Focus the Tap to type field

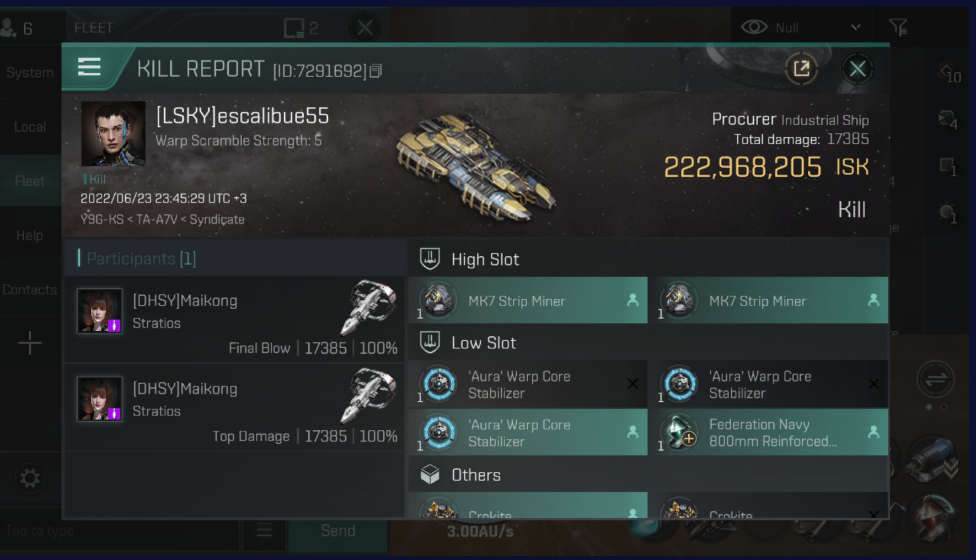pyautogui.click(x=120, y=531)
